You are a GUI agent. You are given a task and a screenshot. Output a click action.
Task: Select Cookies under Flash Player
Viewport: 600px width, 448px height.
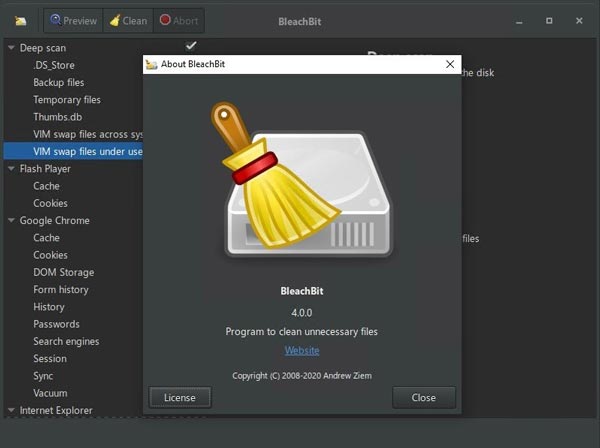tap(50, 203)
